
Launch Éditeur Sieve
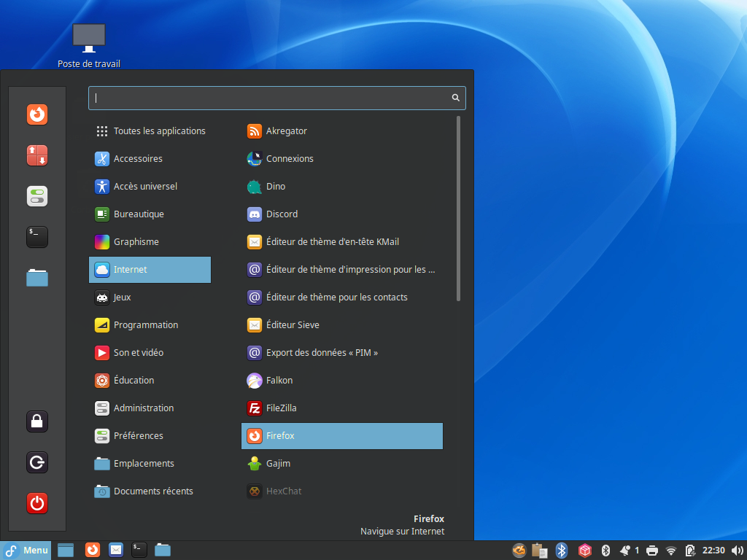(x=342, y=324)
